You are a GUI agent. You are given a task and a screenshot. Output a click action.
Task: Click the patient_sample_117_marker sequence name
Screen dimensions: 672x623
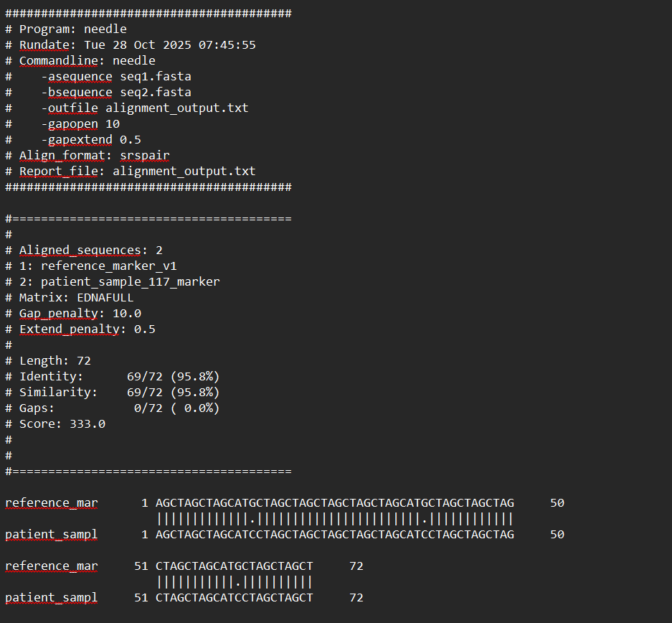130,282
